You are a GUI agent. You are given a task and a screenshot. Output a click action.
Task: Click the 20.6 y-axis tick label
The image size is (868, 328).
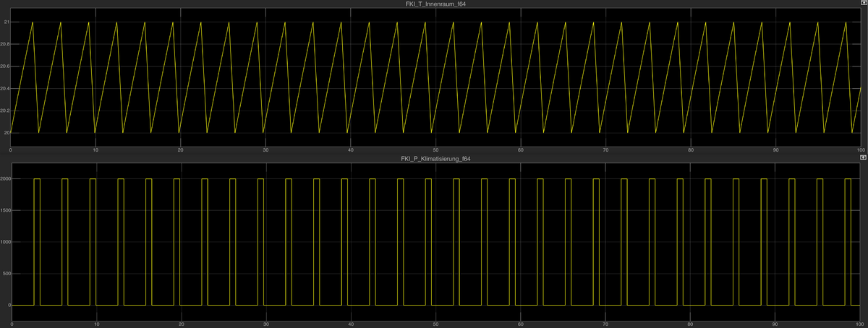[x=5, y=66]
